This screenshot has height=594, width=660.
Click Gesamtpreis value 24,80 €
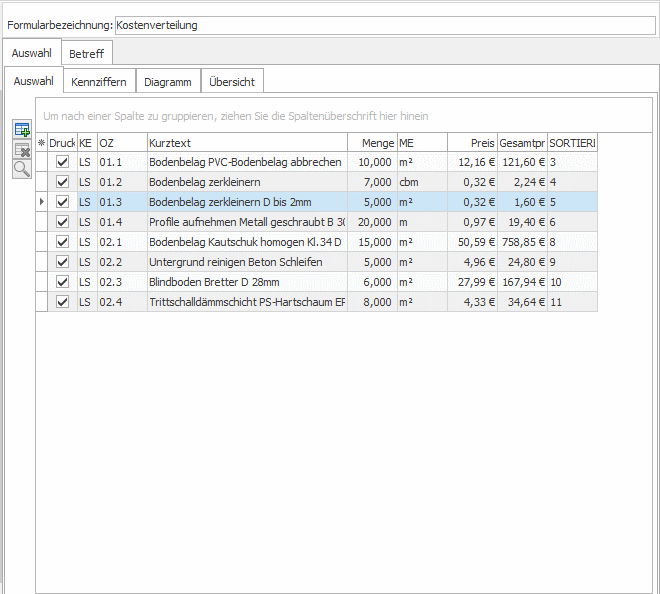(522, 262)
